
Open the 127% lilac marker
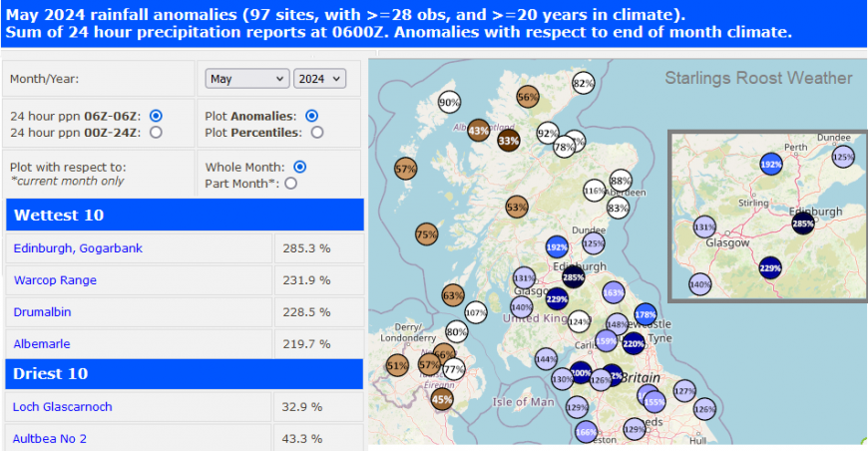click(684, 391)
